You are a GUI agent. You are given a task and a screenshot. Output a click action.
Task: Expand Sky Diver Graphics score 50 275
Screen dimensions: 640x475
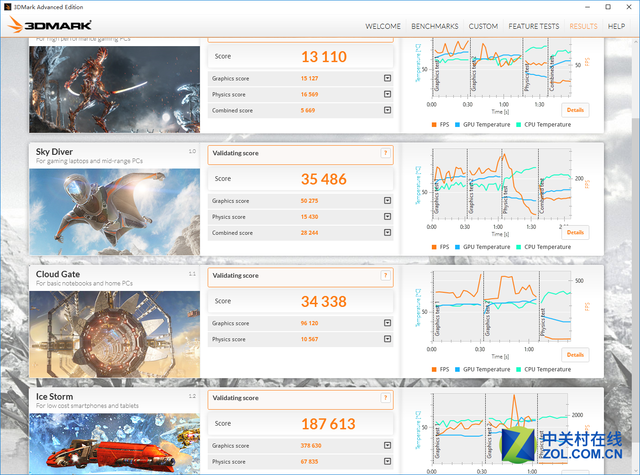click(x=387, y=200)
